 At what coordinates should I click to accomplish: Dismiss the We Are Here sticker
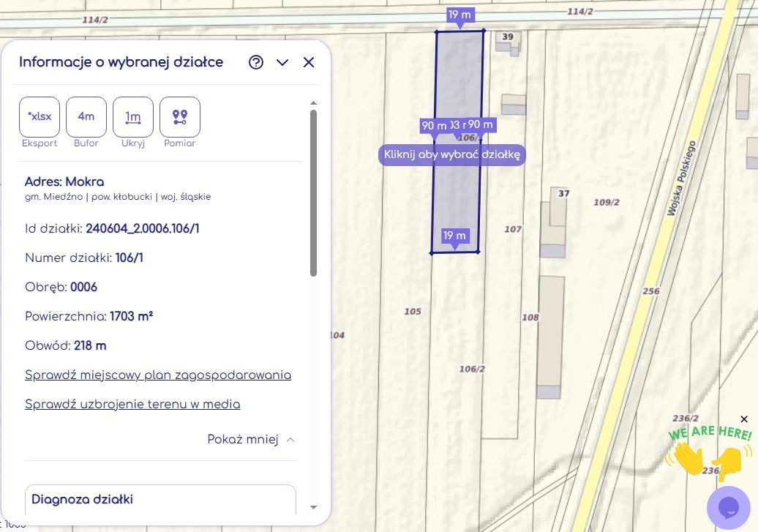click(x=744, y=419)
